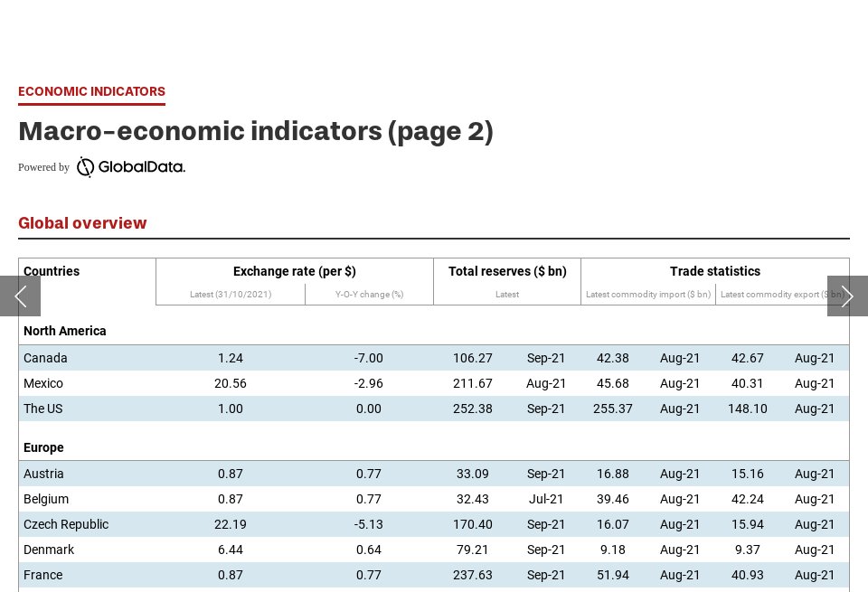The width and height of the screenshot is (868, 592).
Task: Click the Latest commodity export subheader
Action: point(782,295)
